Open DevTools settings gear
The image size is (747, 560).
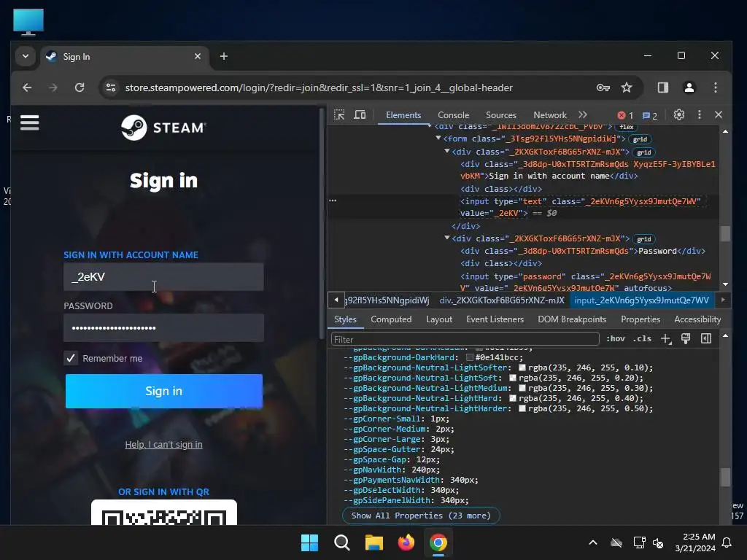pos(679,114)
